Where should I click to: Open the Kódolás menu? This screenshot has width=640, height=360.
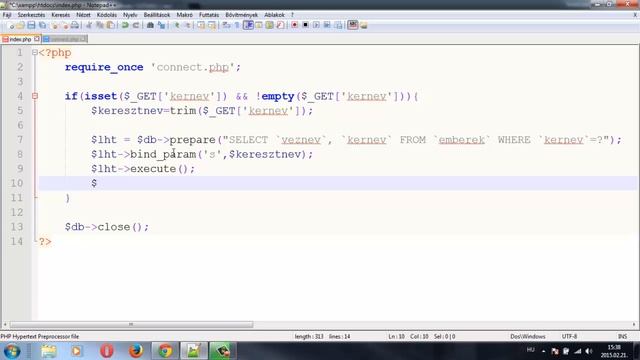click(x=107, y=15)
